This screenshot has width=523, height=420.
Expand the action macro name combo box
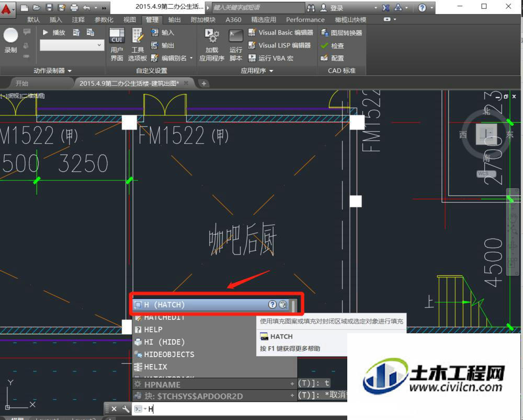point(99,45)
